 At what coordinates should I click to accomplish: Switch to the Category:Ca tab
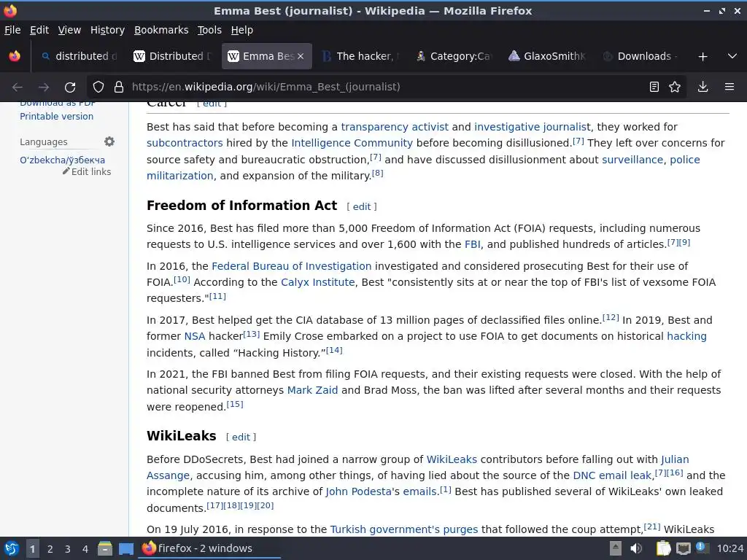point(454,56)
